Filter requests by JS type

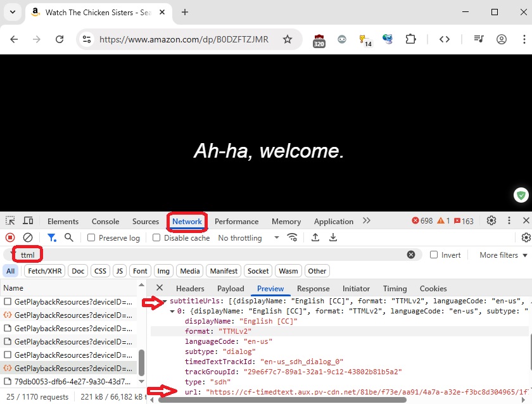click(120, 271)
